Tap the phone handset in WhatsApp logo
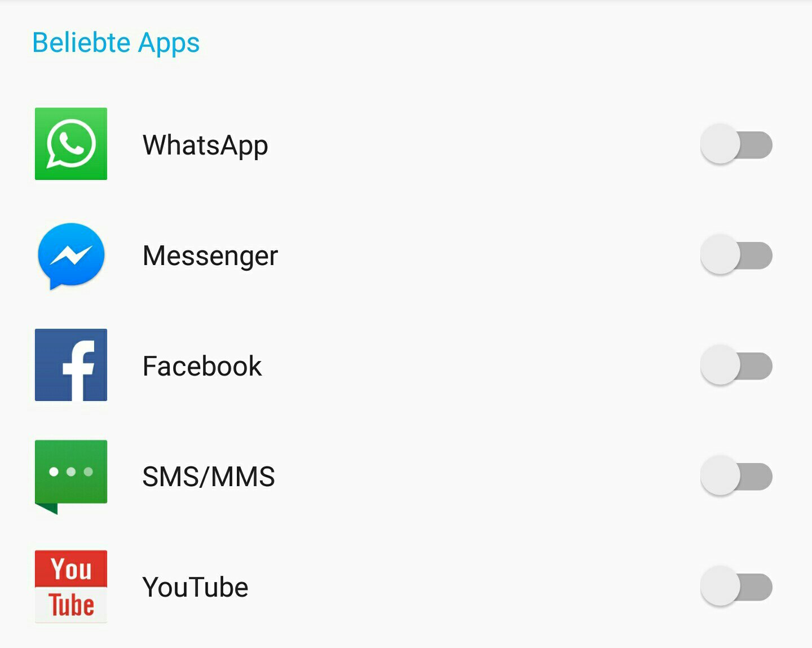 [71, 143]
